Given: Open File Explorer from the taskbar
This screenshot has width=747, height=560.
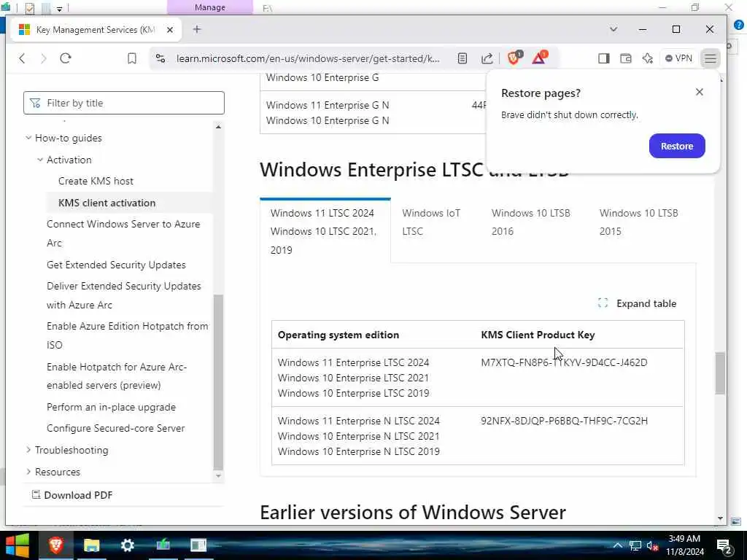Looking at the screenshot, I should click(91, 545).
